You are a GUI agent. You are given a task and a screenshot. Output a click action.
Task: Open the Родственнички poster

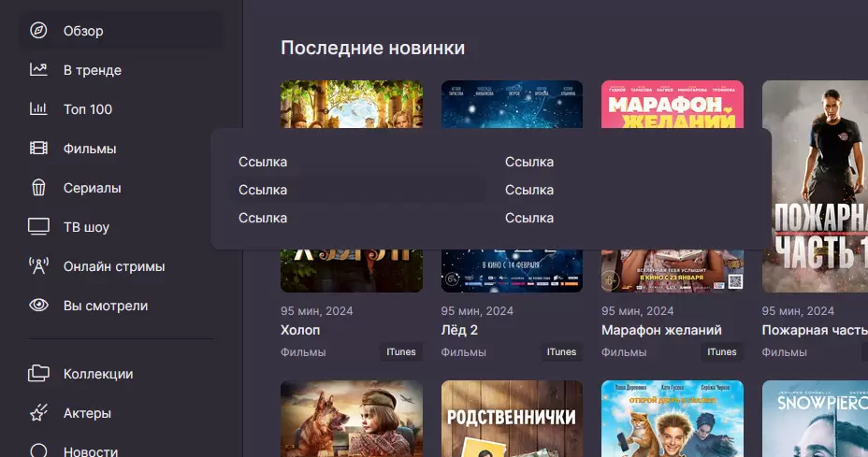(x=512, y=419)
